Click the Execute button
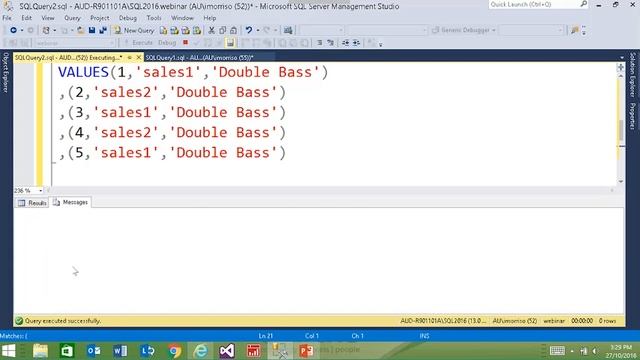 click(138, 43)
